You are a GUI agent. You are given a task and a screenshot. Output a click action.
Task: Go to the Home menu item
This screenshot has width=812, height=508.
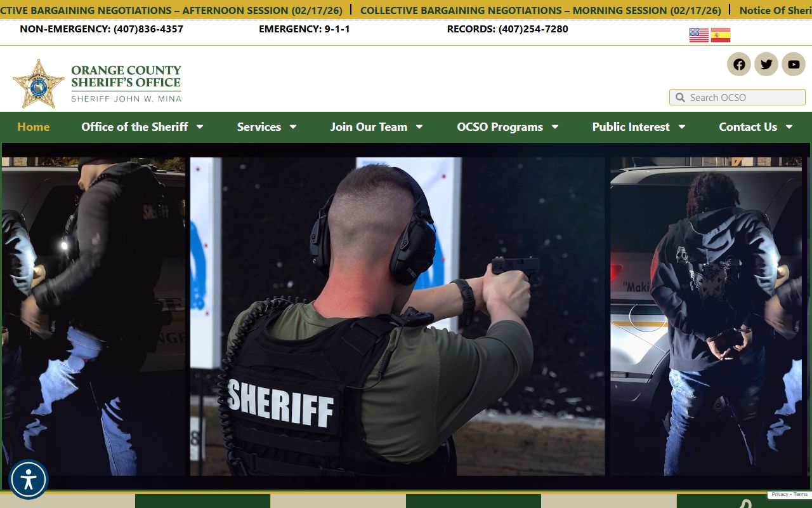pos(34,127)
